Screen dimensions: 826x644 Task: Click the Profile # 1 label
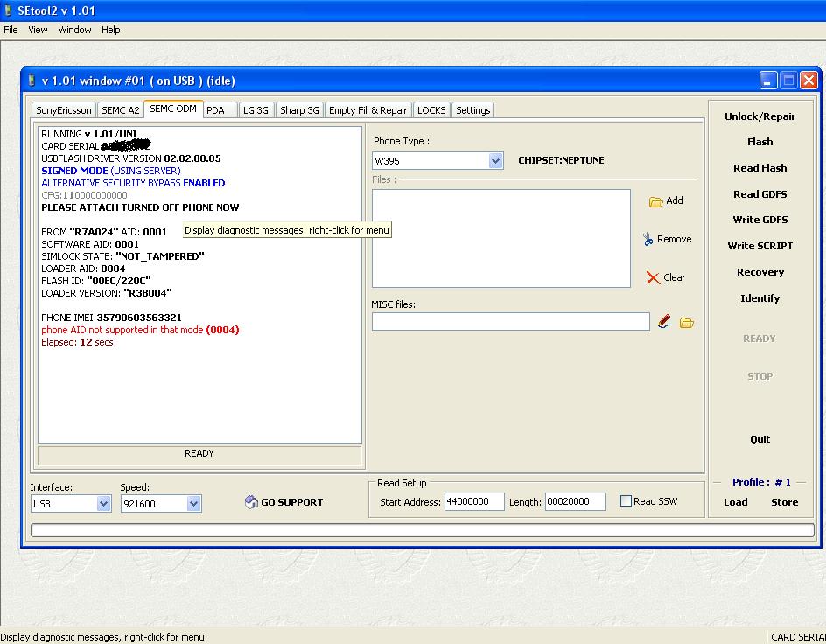pyautogui.click(x=761, y=482)
